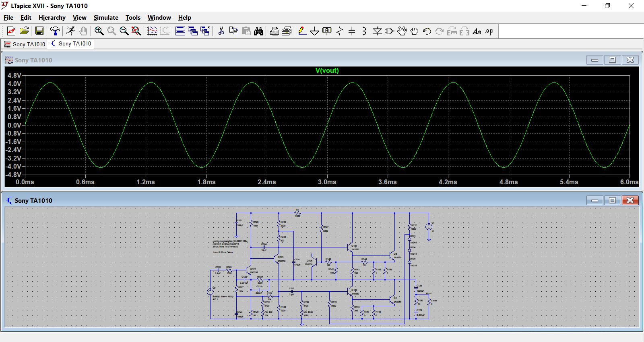The width and height of the screenshot is (644, 342).
Task: Click the Zoom In magnifier icon
Action: (x=99, y=31)
